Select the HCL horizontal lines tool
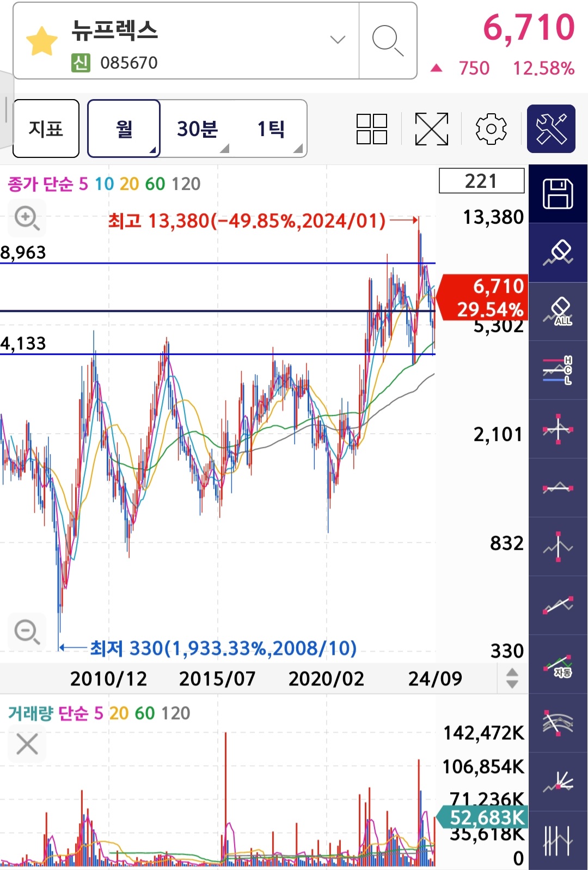 pyautogui.click(x=558, y=370)
